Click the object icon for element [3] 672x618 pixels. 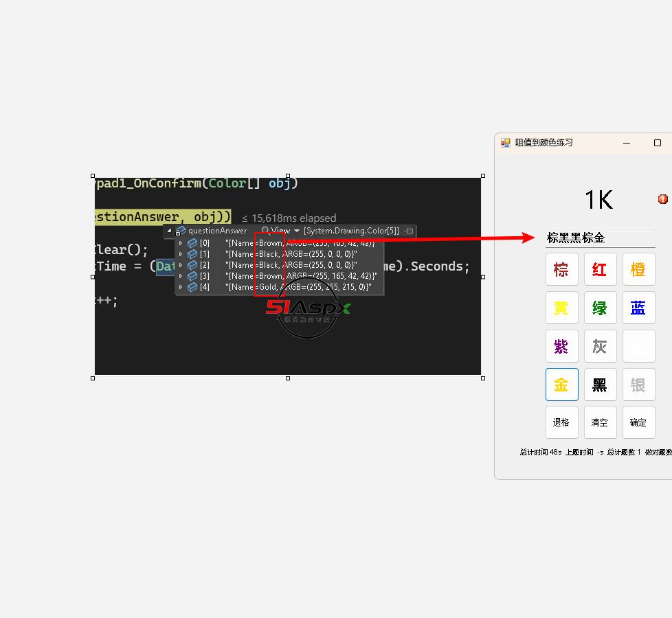pyautogui.click(x=192, y=276)
